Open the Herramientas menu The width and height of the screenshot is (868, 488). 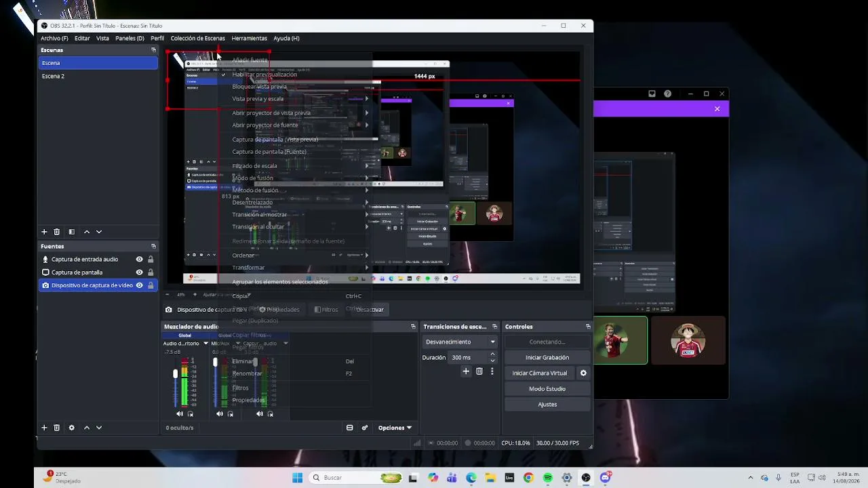(250, 39)
